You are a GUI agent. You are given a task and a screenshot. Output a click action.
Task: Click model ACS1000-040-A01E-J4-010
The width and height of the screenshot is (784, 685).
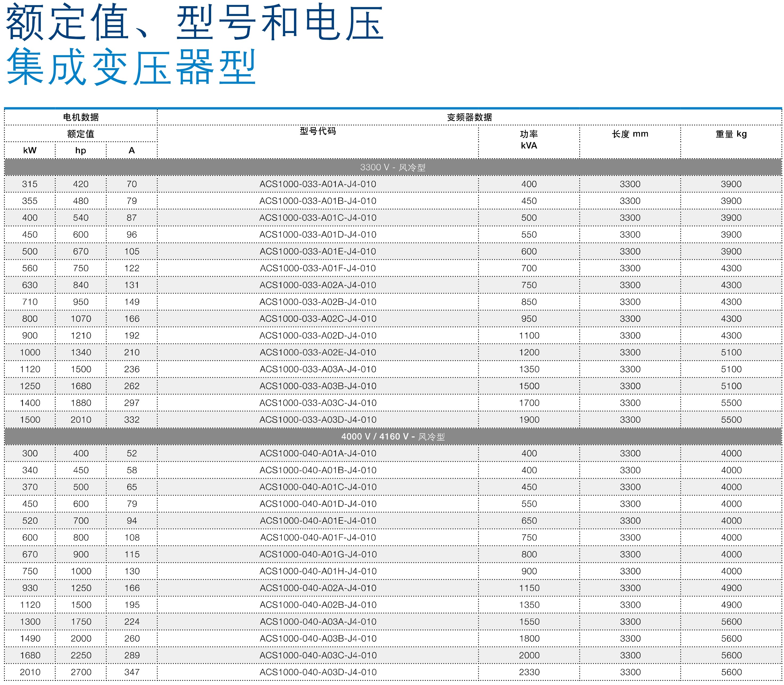pos(318,521)
